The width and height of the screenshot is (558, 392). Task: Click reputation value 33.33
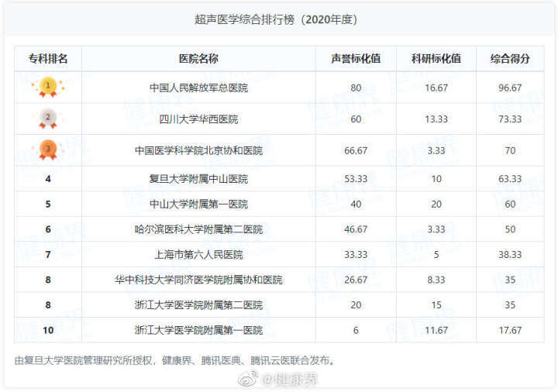point(356,254)
